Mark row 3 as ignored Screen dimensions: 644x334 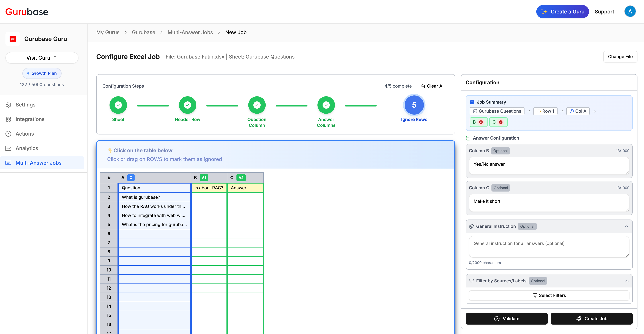tap(109, 206)
